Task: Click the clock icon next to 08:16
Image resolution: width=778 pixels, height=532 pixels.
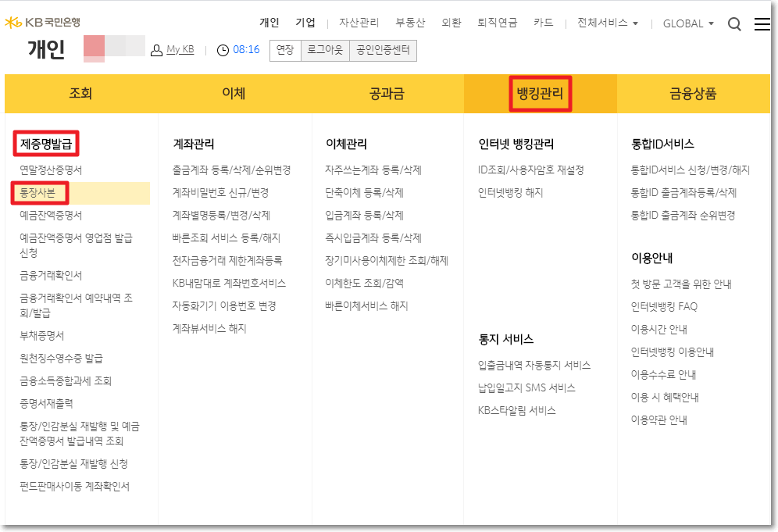Action: pos(223,50)
